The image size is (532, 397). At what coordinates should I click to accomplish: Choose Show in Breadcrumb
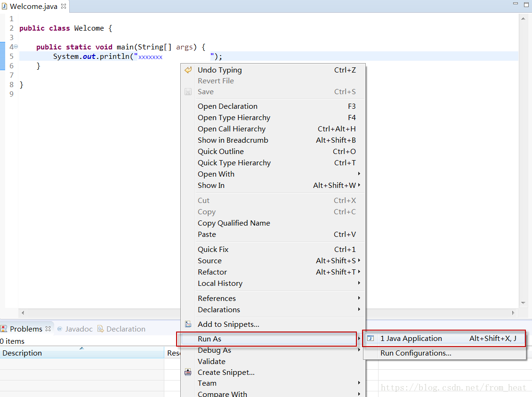point(274,140)
